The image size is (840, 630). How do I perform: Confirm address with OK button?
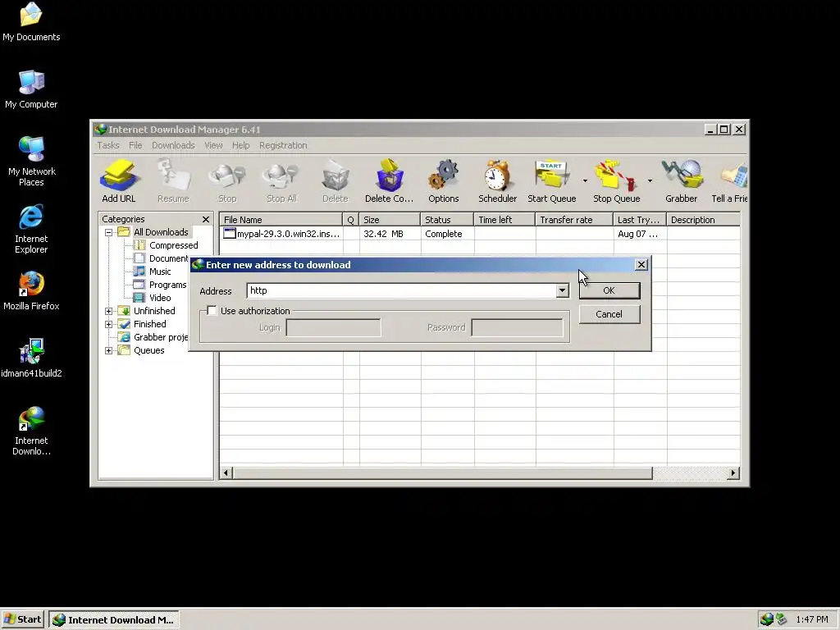(609, 290)
